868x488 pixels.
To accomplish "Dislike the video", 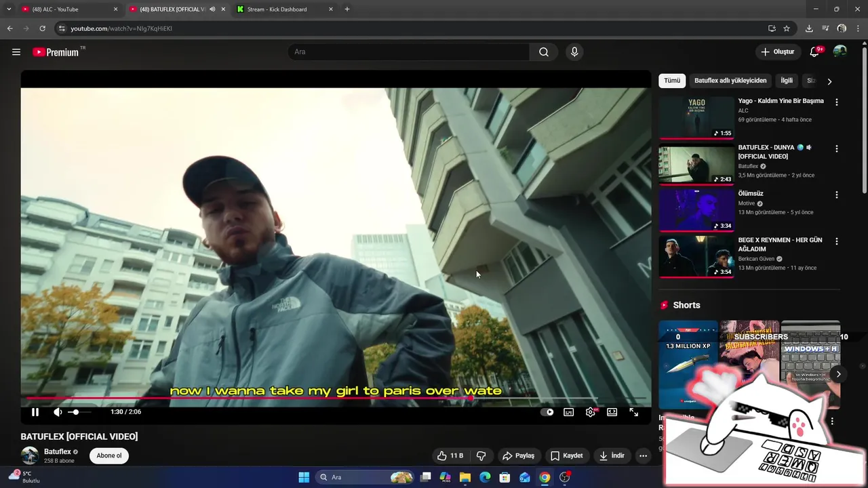I will (x=481, y=456).
